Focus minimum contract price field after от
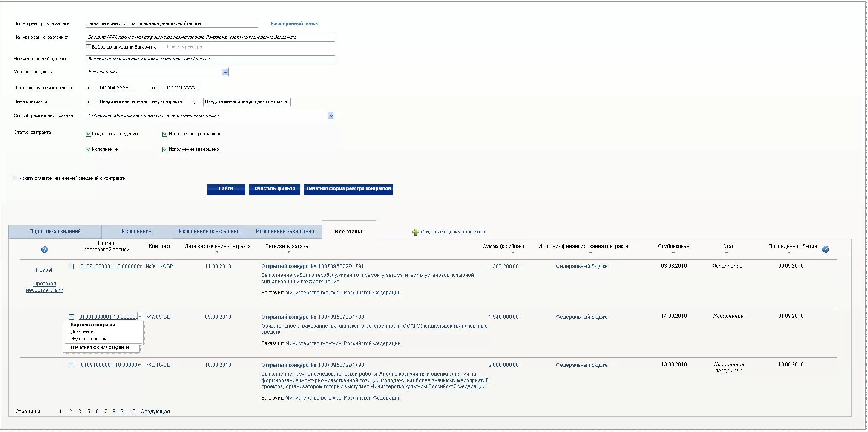This screenshot has width=868, height=432. 141,102
